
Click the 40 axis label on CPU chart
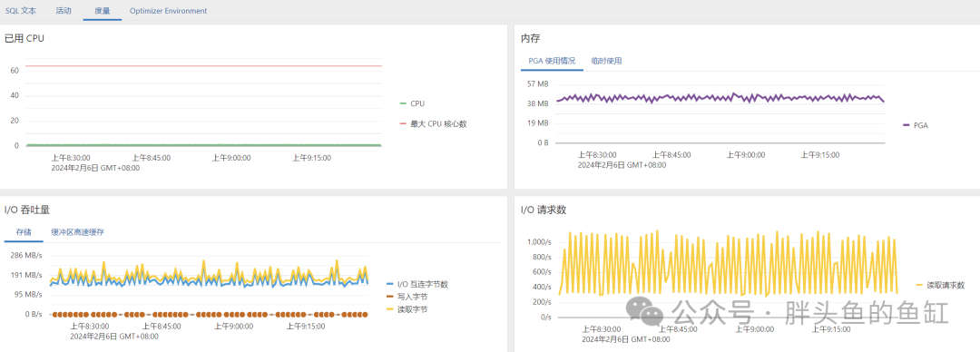click(x=15, y=95)
